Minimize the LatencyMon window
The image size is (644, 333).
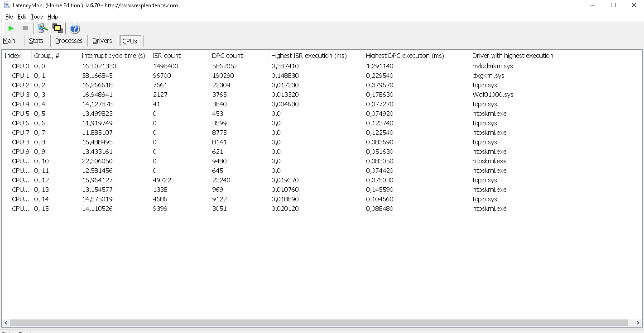tap(593, 5)
